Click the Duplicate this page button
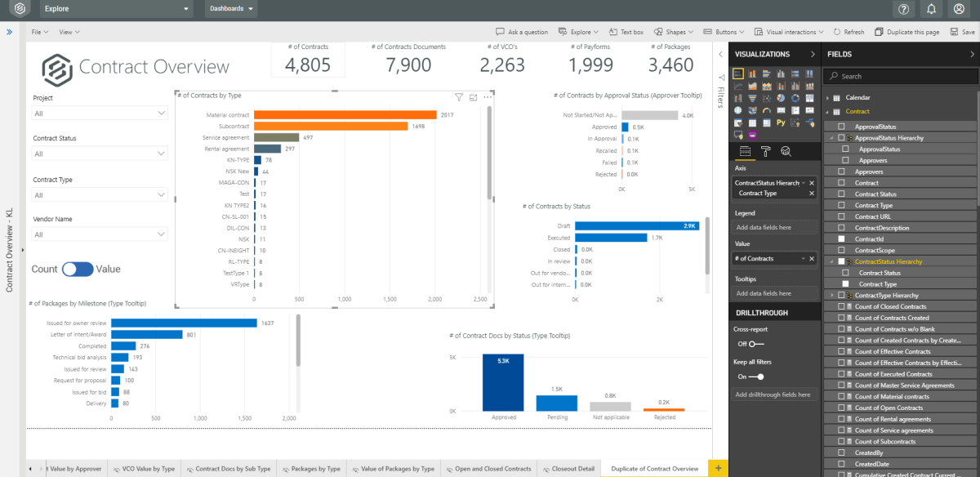Image resolution: width=980 pixels, height=477 pixels. (907, 32)
